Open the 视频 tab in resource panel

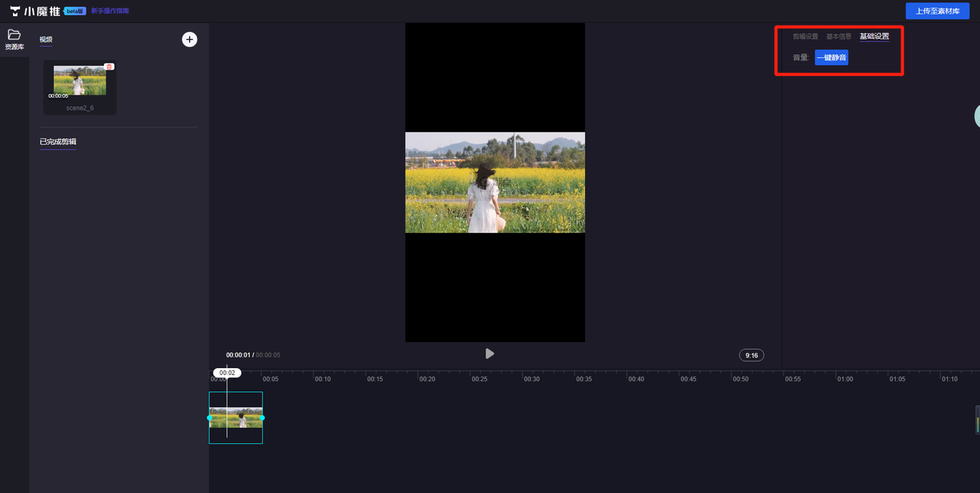46,40
